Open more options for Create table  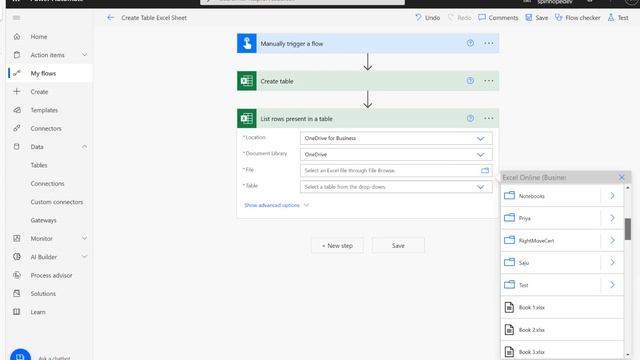(x=489, y=81)
